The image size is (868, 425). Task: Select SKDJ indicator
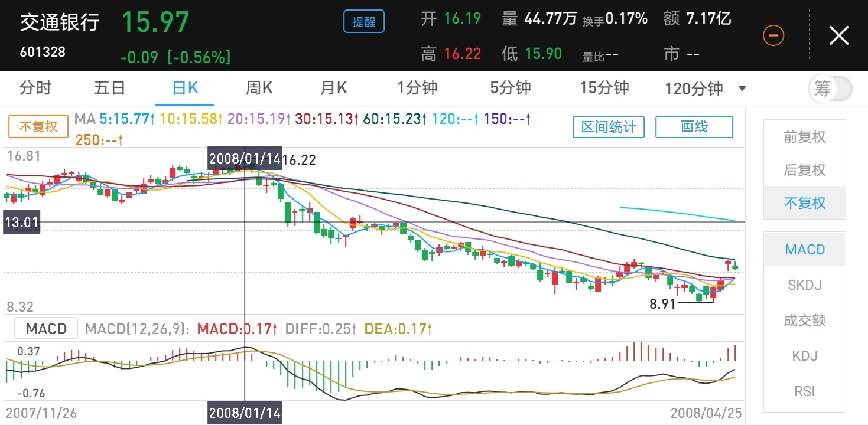[805, 285]
